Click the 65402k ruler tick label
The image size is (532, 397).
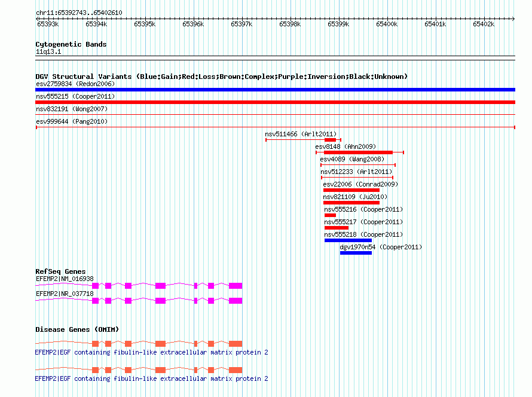point(484,24)
